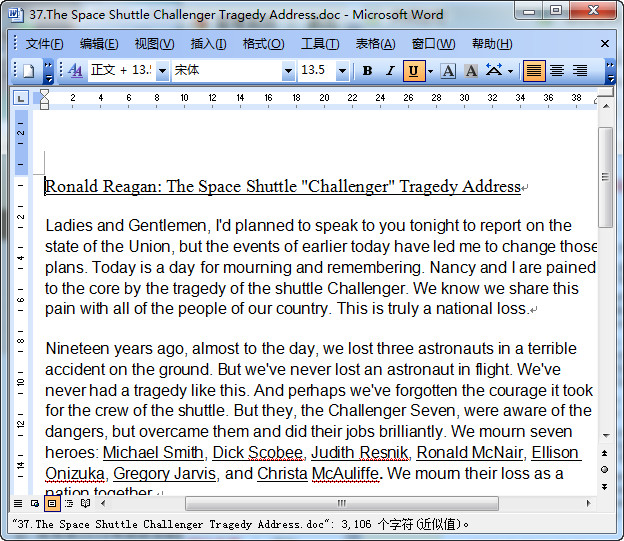
Task: Open the 格式(O) menu
Action: click(x=264, y=44)
